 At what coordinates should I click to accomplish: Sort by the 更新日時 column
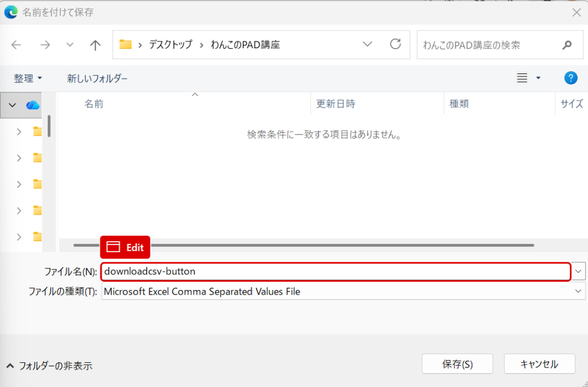[335, 104]
